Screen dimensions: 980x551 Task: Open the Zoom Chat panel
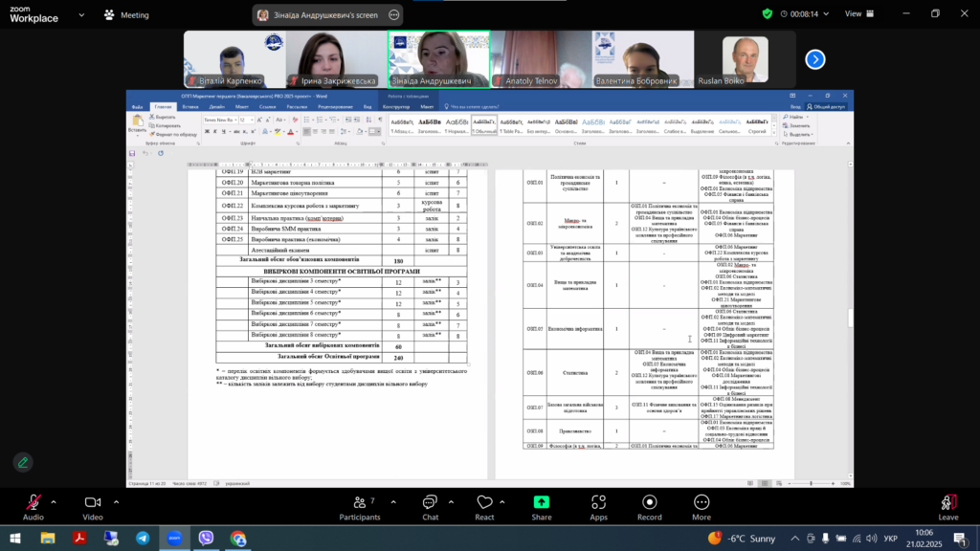pyautogui.click(x=430, y=507)
